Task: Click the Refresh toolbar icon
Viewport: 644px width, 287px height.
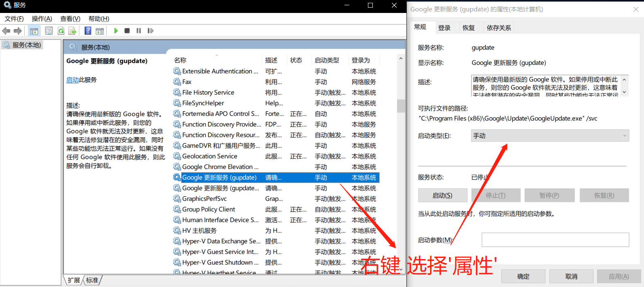Action: 61,31
